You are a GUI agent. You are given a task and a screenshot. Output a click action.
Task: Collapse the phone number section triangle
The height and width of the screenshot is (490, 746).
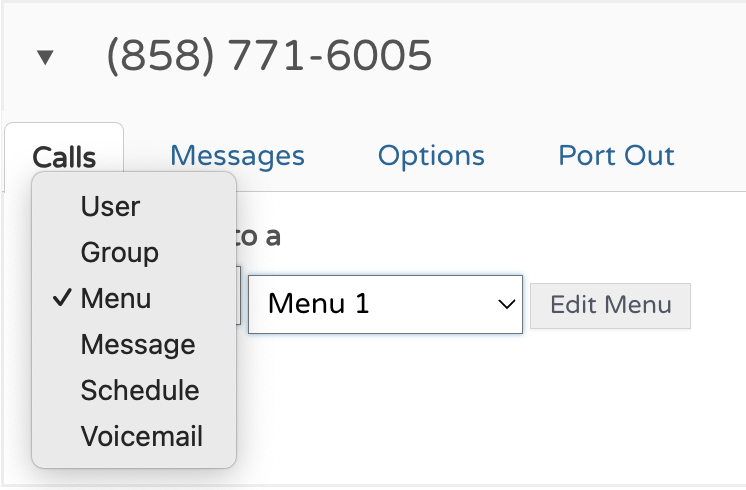point(44,57)
